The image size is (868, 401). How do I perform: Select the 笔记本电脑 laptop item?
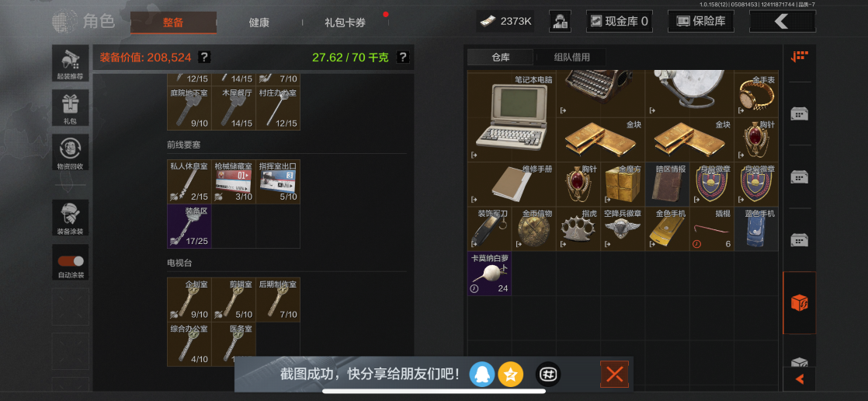click(x=512, y=117)
